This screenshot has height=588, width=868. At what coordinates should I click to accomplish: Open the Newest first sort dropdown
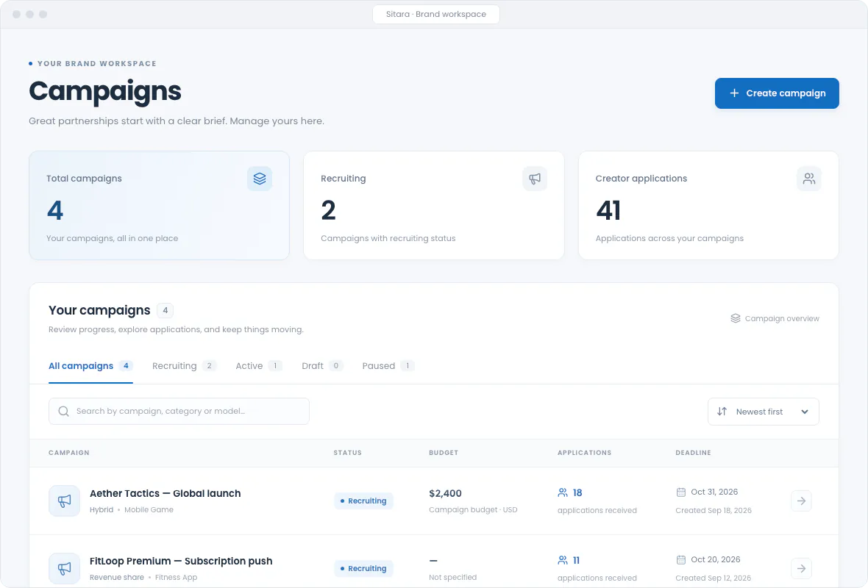(763, 412)
